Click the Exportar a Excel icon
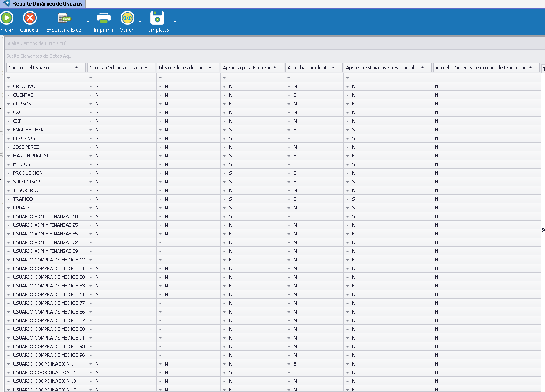 [64, 18]
